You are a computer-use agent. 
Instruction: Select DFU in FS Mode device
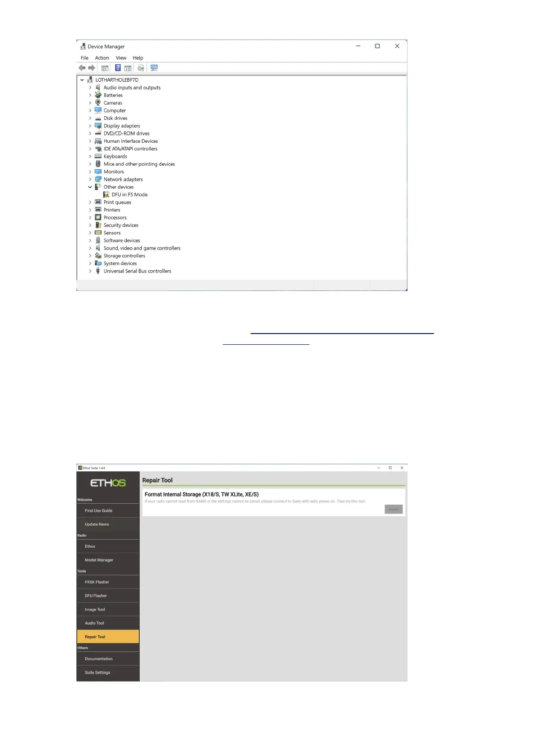129,194
